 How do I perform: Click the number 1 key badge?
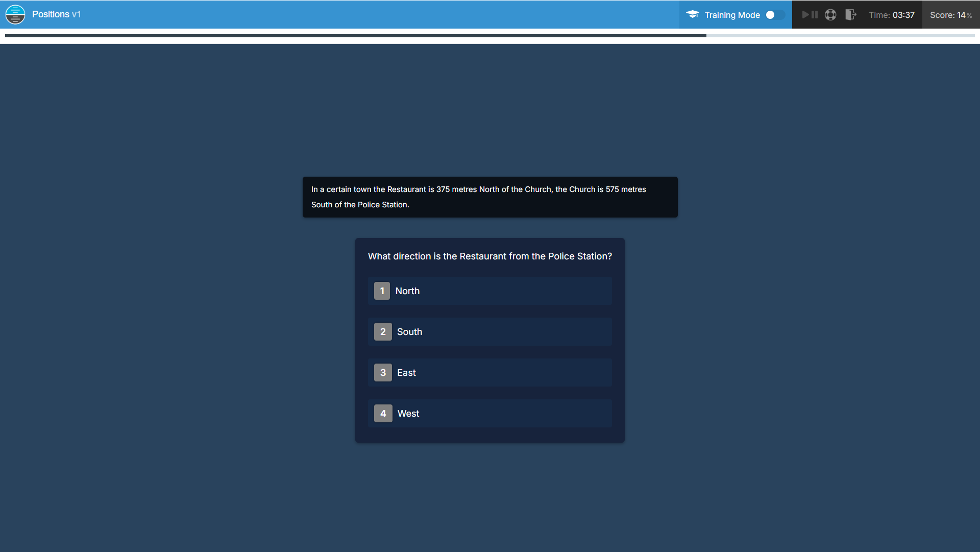click(x=382, y=291)
